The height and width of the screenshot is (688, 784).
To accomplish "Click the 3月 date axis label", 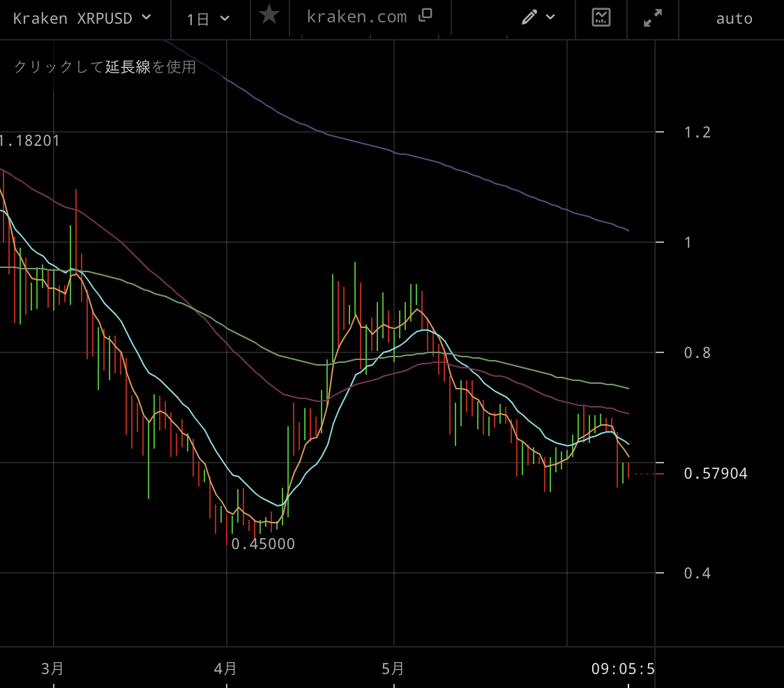I will coord(52,668).
